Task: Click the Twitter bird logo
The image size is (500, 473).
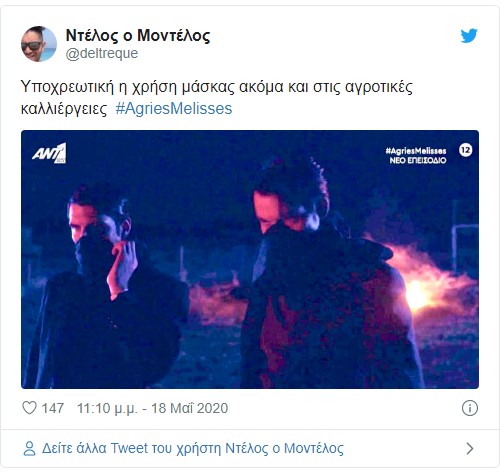Action: [469, 36]
